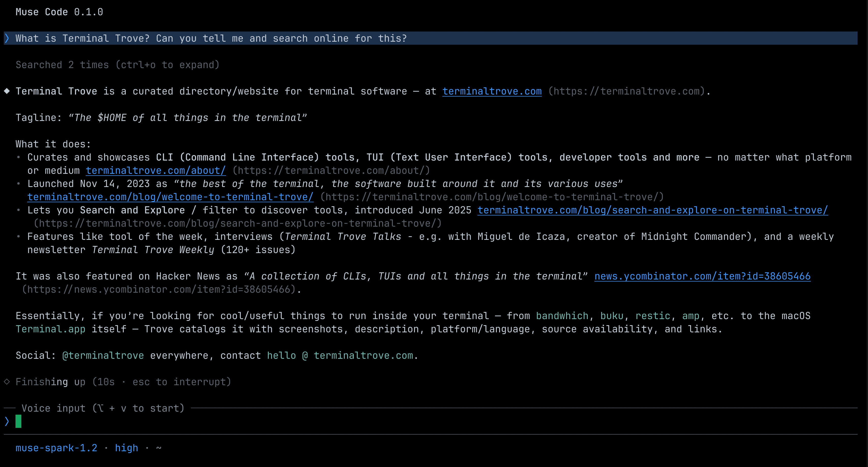Click the 'restic' tool name
This screenshot has width=868, height=467.
[653, 316]
